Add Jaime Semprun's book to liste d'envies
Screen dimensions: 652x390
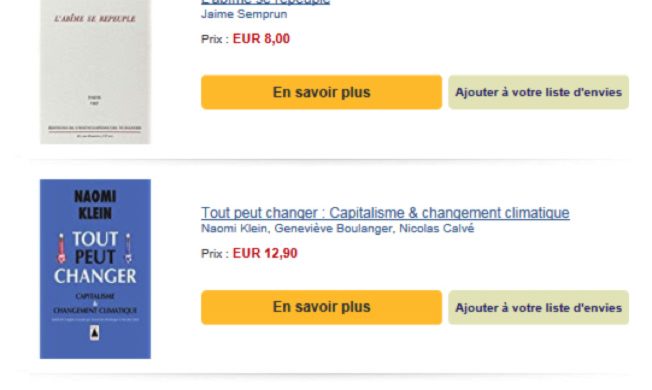pyautogui.click(x=538, y=92)
